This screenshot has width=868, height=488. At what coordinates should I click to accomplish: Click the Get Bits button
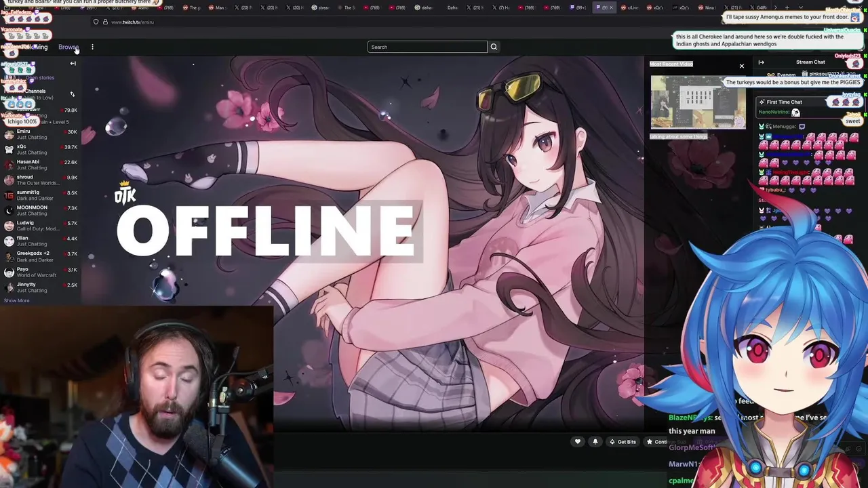[x=623, y=442]
